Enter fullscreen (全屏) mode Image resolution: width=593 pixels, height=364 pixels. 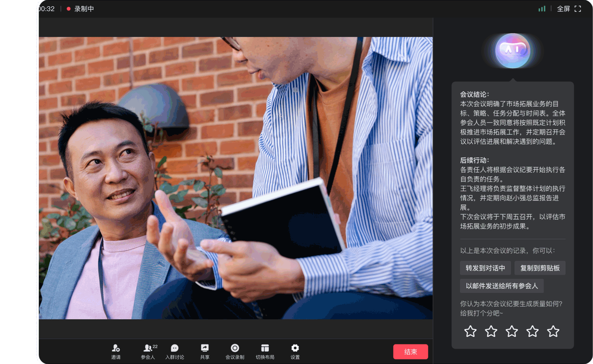tap(569, 9)
